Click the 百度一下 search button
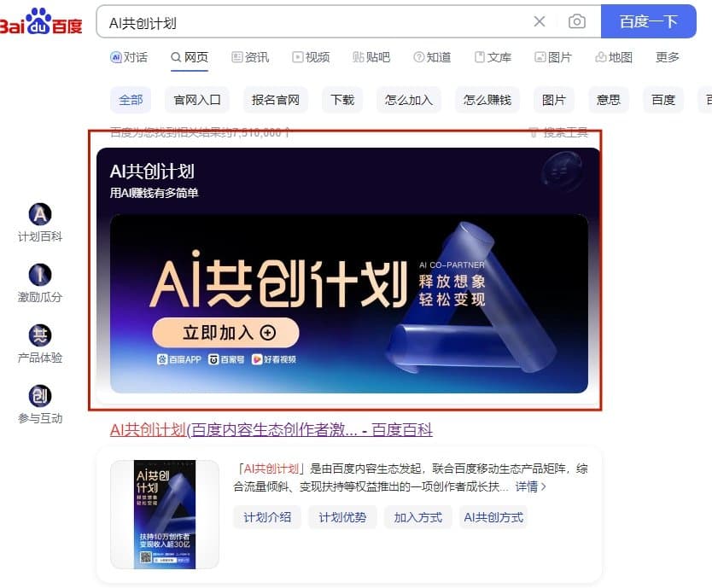This screenshot has width=712, height=588. pyautogui.click(x=649, y=21)
